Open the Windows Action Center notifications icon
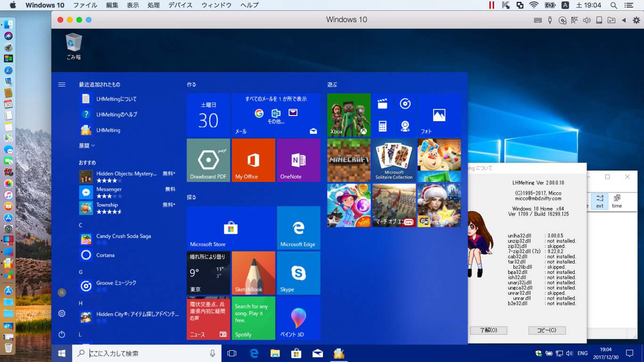The width and height of the screenshot is (644, 362). 629,353
